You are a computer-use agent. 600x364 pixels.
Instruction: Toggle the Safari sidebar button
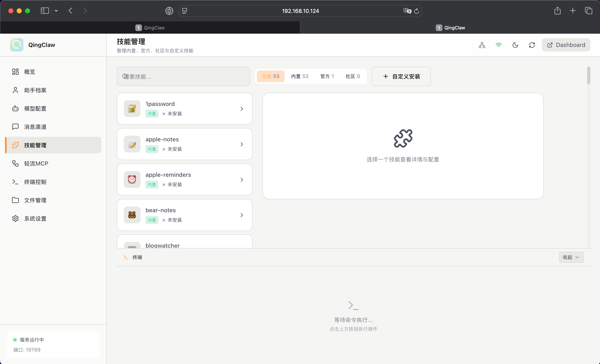point(45,11)
